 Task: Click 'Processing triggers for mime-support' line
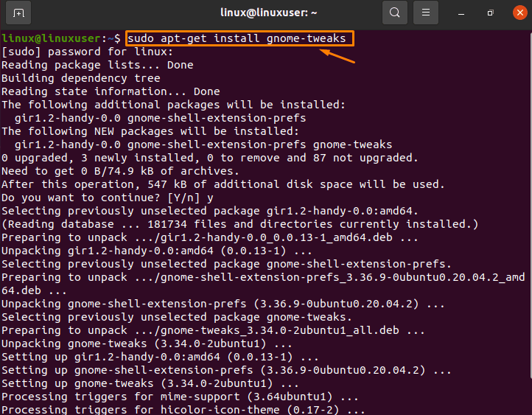180,397
